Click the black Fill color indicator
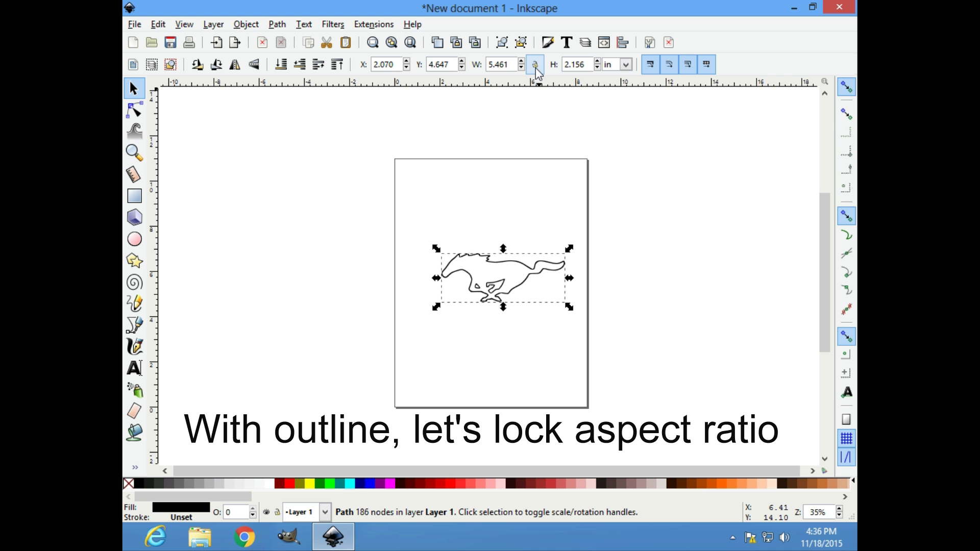The height and width of the screenshot is (551, 980). (x=181, y=507)
